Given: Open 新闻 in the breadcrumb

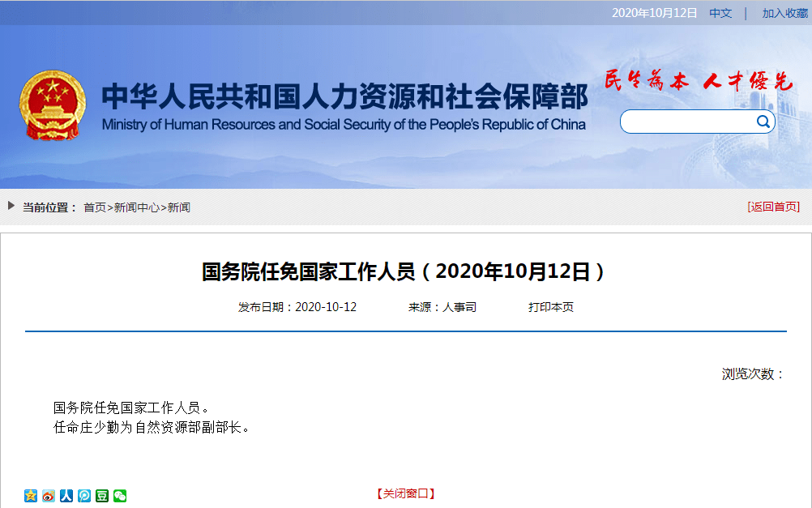Looking at the screenshot, I should click(x=178, y=207).
